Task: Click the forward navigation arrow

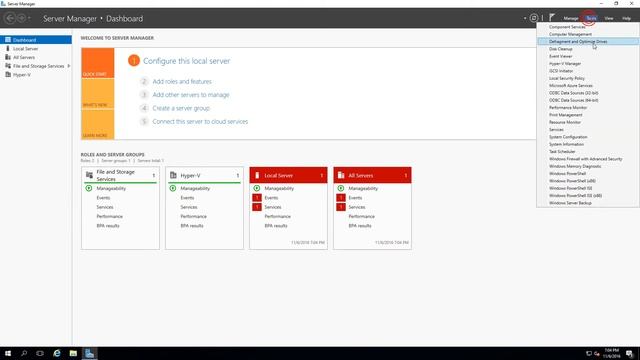Action: click(x=21, y=18)
